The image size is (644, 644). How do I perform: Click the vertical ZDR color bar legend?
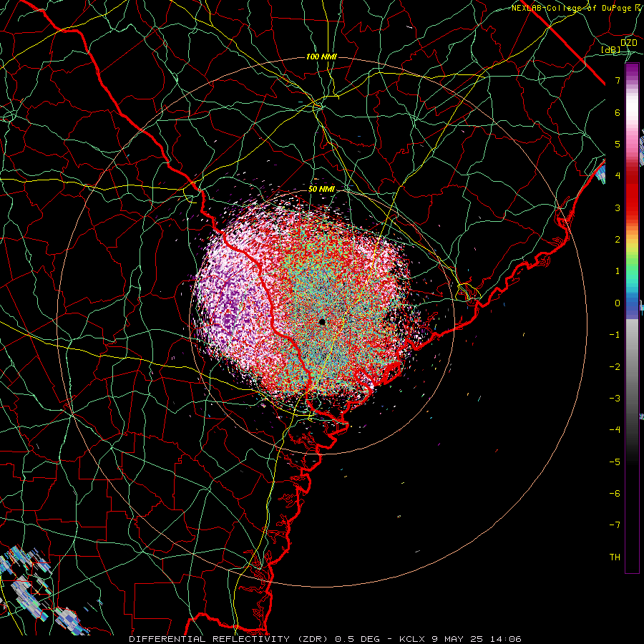[632, 318]
